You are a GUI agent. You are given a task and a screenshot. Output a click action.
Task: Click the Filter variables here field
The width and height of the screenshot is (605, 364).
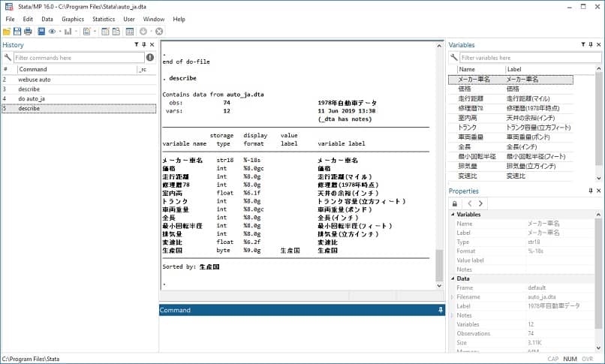(530, 58)
